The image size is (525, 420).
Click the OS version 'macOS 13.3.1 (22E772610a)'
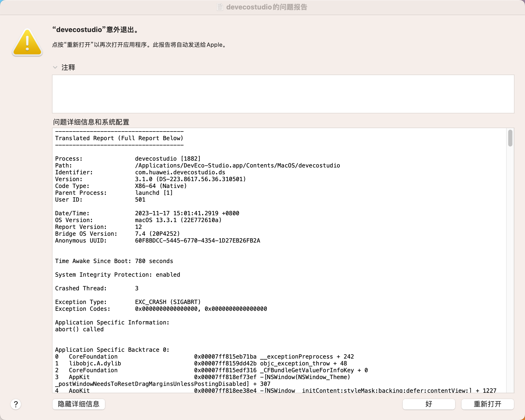click(178, 220)
